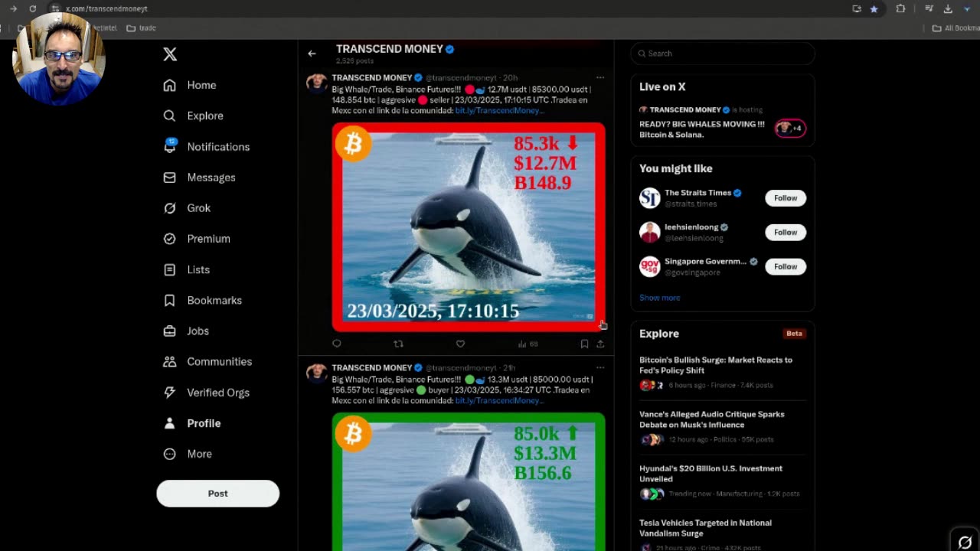Click the Verified Orgs lightning icon
The width and height of the screenshot is (980, 551).
[170, 392]
